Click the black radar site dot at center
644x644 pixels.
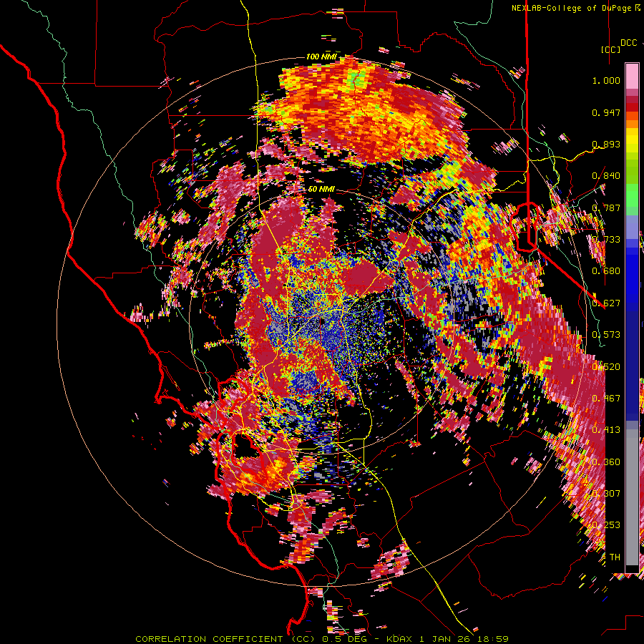[x=322, y=322]
